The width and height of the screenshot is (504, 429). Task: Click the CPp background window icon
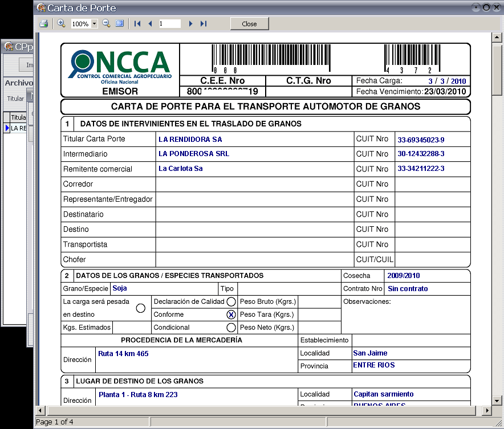pos(9,46)
